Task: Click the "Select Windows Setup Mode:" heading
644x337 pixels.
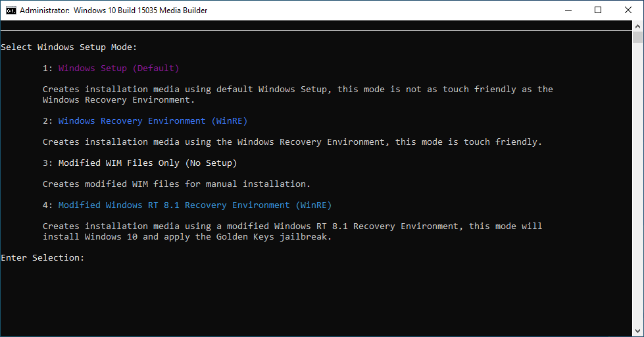Action: pyautogui.click(x=68, y=47)
